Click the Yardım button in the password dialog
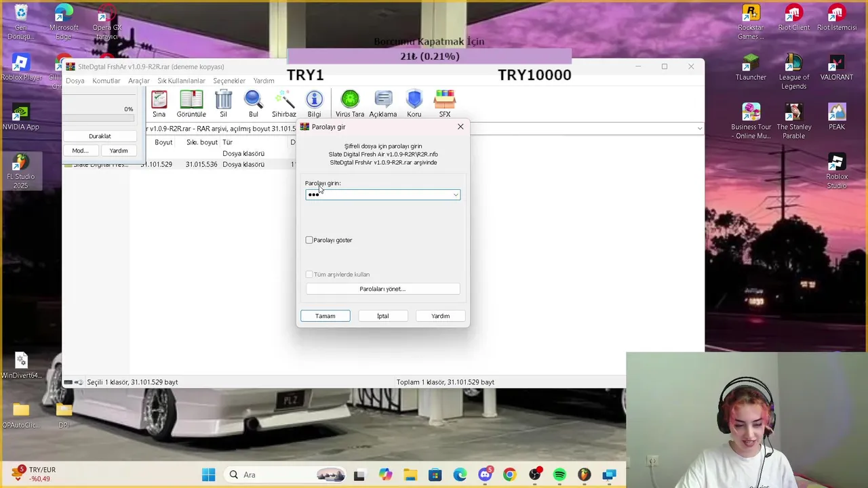The height and width of the screenshot is (488, 868). point(441,316)
